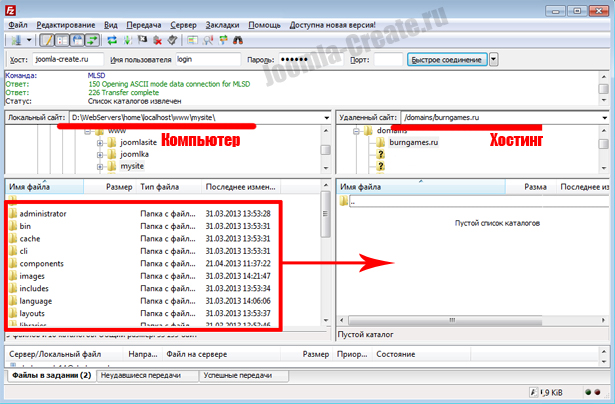Expand the joomlasite tree node
Screen dimensions: 615x404
pos(100,143)
